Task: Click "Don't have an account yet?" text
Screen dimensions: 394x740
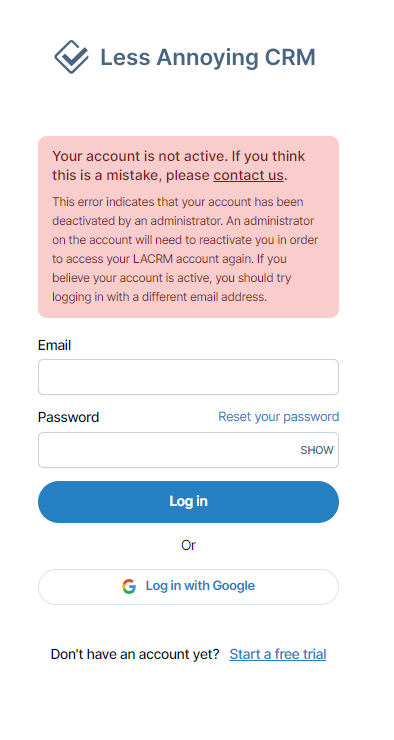Action: click(135, 655)
